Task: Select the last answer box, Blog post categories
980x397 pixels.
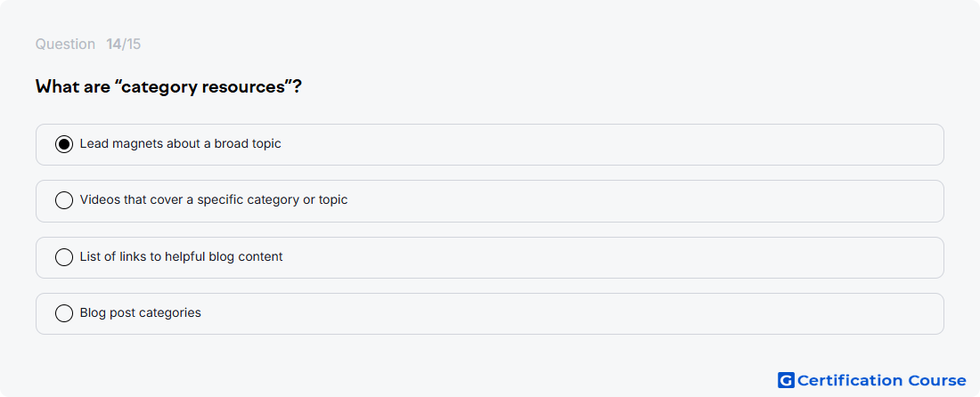Action: tap(490, 314)
